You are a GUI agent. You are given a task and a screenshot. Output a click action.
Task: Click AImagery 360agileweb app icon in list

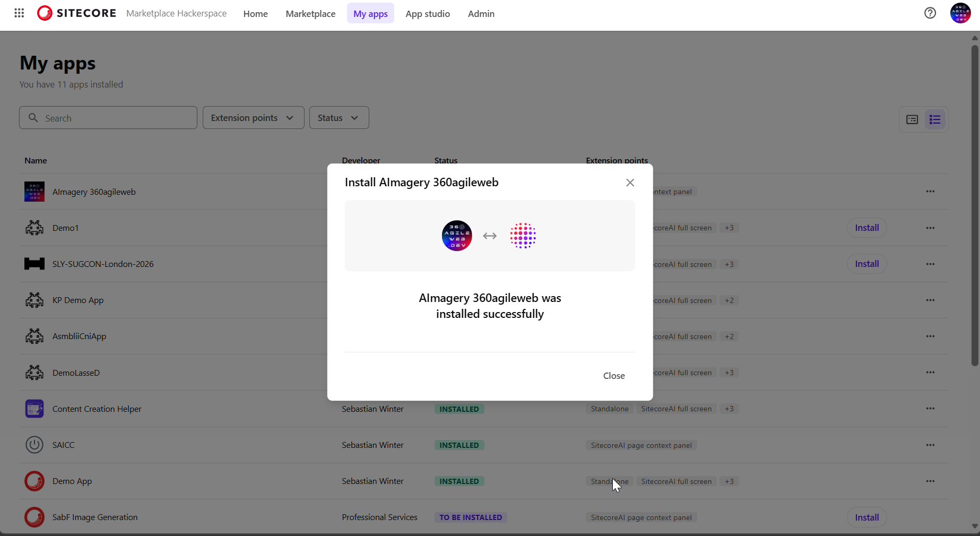coord(34,192)
